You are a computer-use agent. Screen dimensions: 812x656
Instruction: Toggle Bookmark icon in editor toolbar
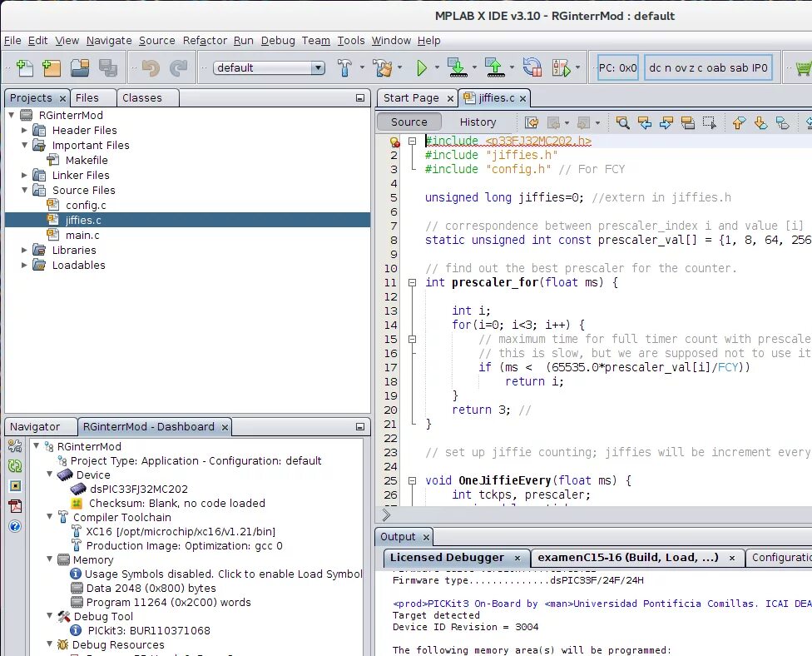point(783,122)
